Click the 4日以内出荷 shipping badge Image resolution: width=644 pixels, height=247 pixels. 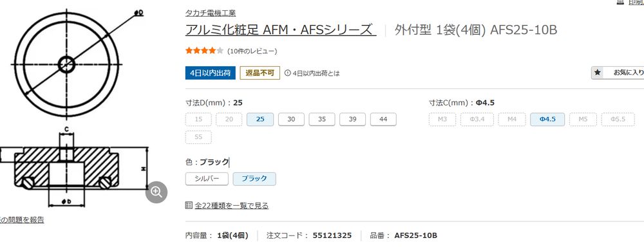[x=211, y=73]
